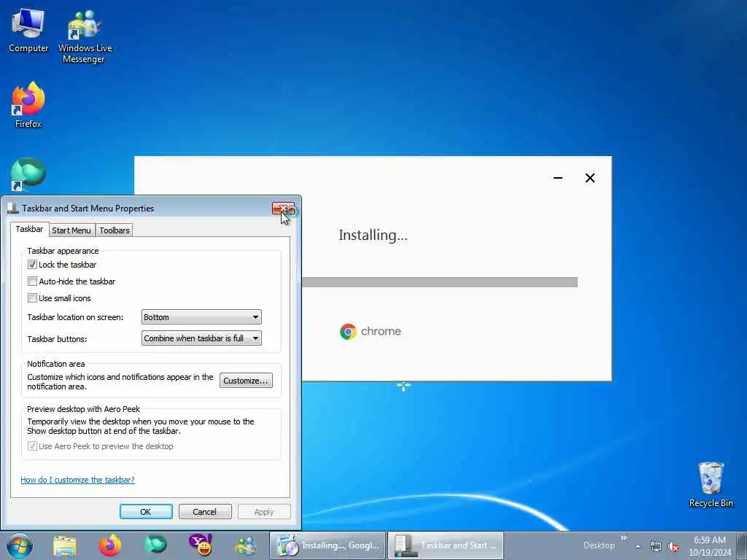Launch Firefox from the desktop shortcut
This screenshot has height=560, width=747.
28,104
